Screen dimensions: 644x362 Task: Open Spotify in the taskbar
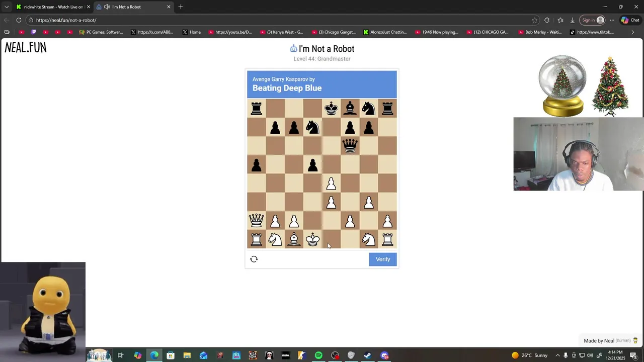tap(318, 355)
